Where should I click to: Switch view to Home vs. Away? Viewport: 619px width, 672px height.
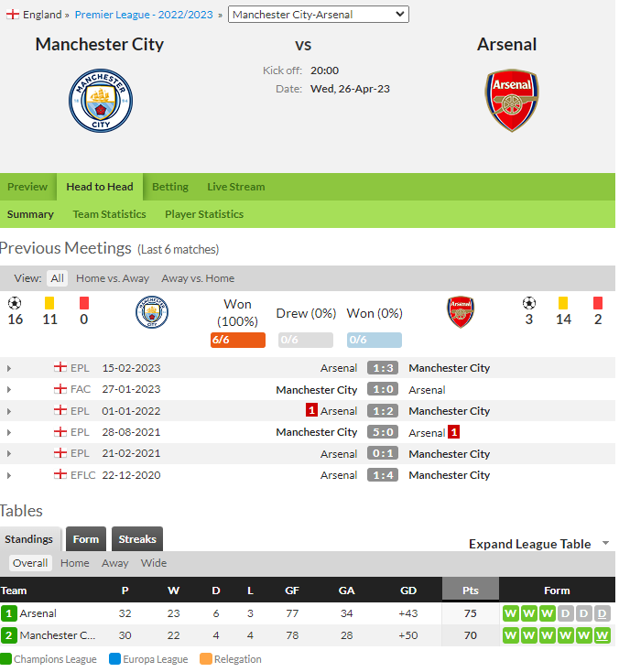[x=113, y=278]
